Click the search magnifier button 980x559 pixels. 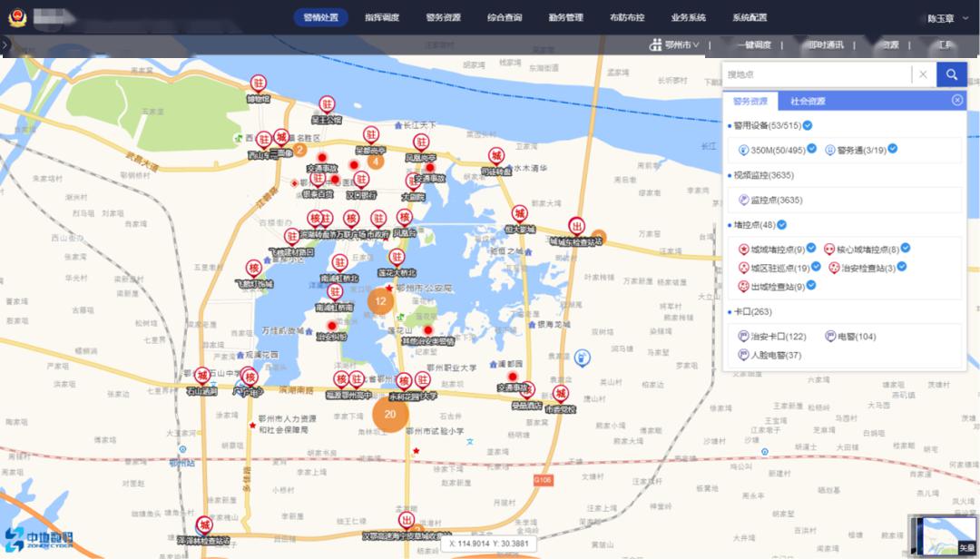951,74
